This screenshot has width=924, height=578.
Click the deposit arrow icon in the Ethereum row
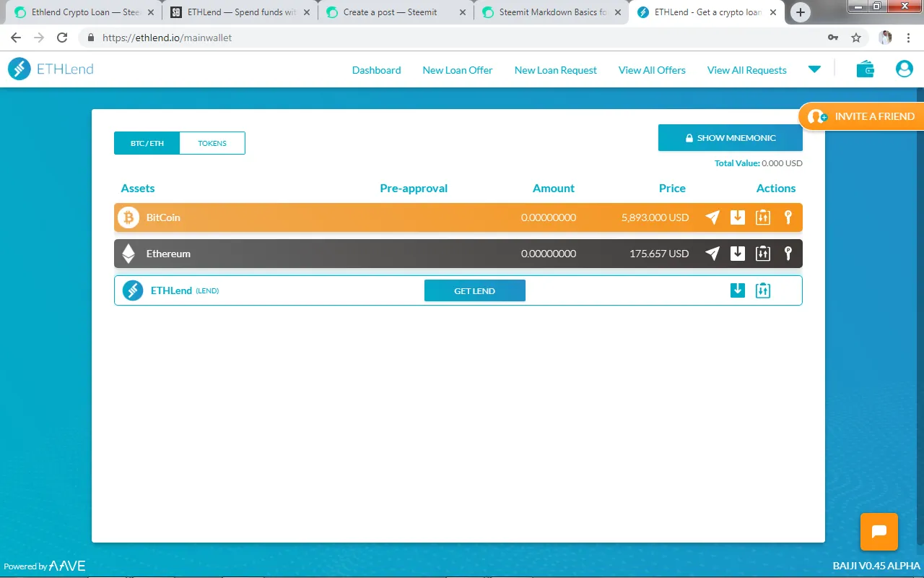pyautogui.click(x=738, y=254)
